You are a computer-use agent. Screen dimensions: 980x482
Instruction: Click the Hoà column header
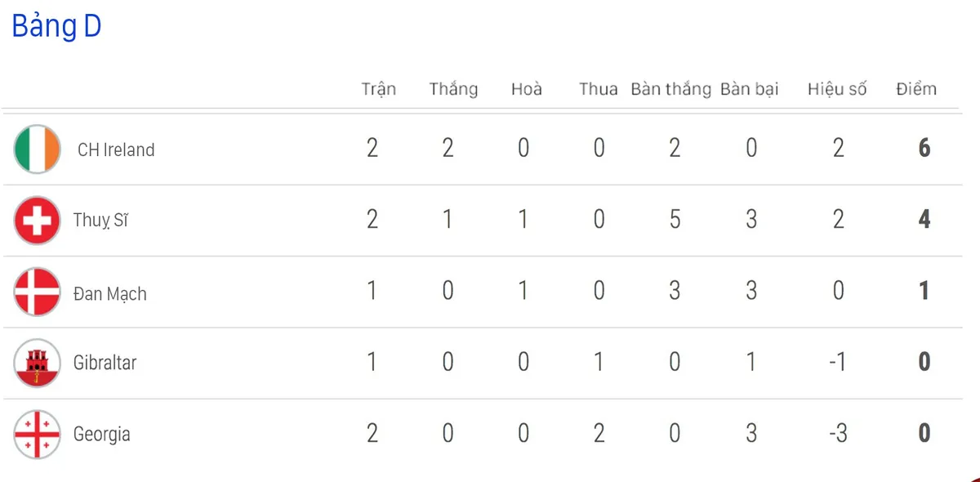[527, 89]
